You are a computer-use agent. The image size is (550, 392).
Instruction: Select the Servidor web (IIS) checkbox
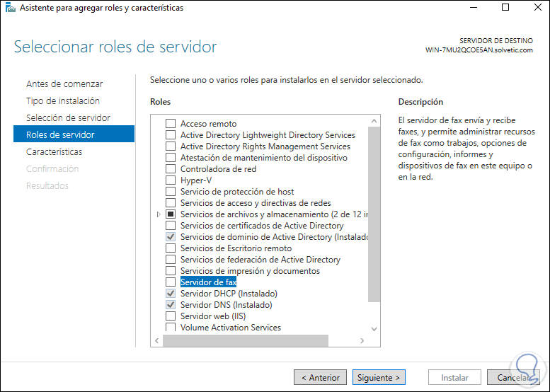tap(170, 316)
